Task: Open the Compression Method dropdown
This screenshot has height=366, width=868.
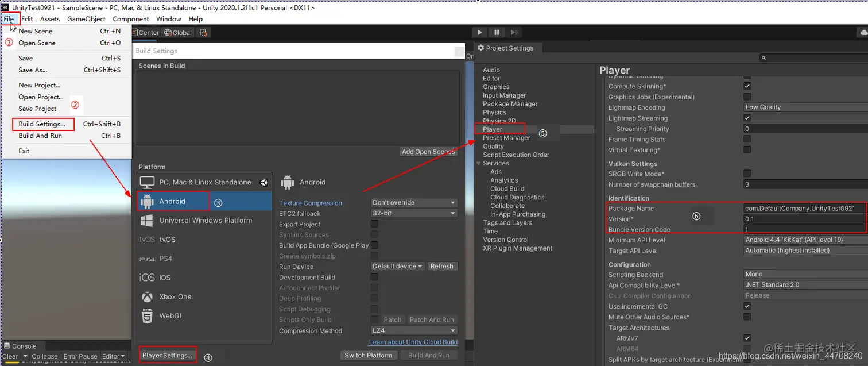Action: (414, 331)
